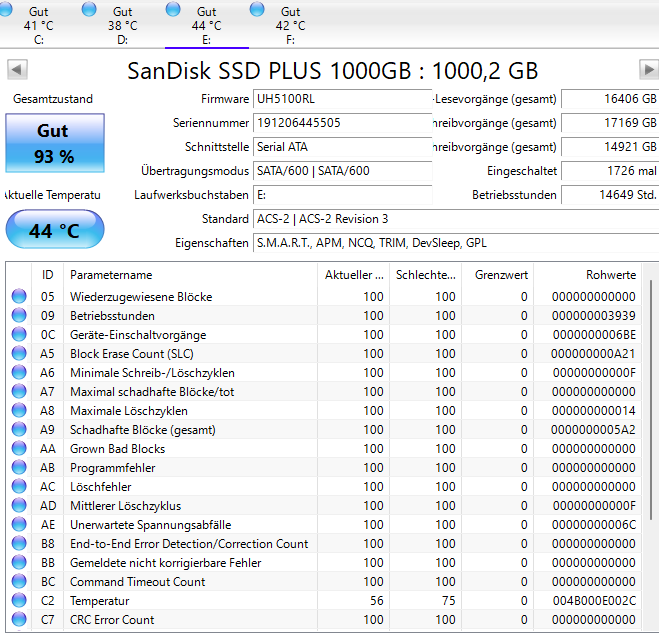
Task: Click status icon for Gemeldete nicht korrigierbare Fehler
Action: click(19, 562)
